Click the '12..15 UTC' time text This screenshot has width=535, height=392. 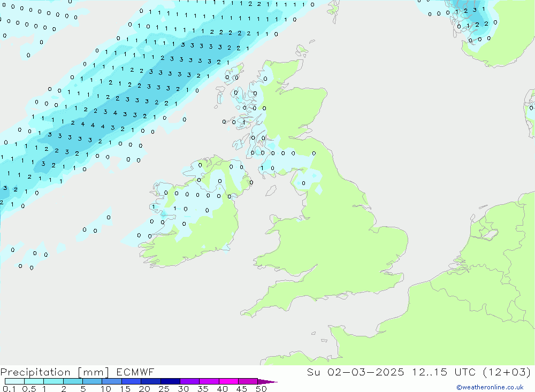(444, 372)
